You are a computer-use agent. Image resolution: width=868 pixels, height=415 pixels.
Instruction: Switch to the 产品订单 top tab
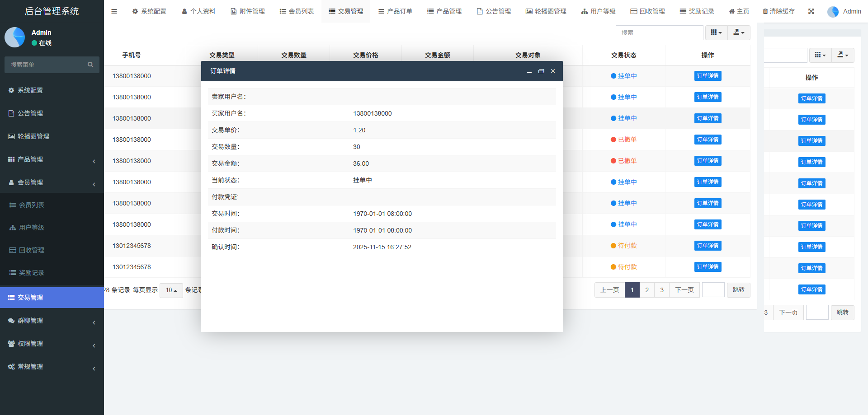(395, 11)
